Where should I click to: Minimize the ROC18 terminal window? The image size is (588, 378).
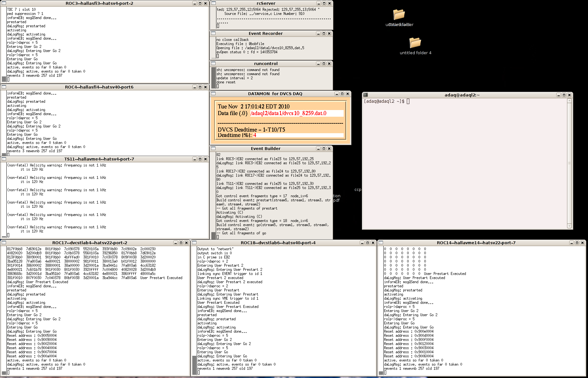pos(362,243)
